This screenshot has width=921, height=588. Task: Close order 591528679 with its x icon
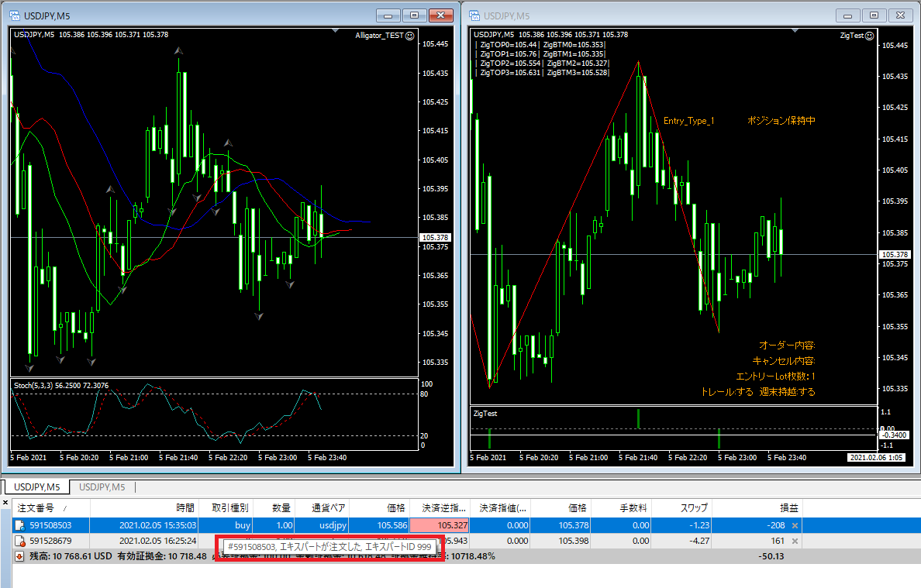pyautogui.click(x=794, y=541)
